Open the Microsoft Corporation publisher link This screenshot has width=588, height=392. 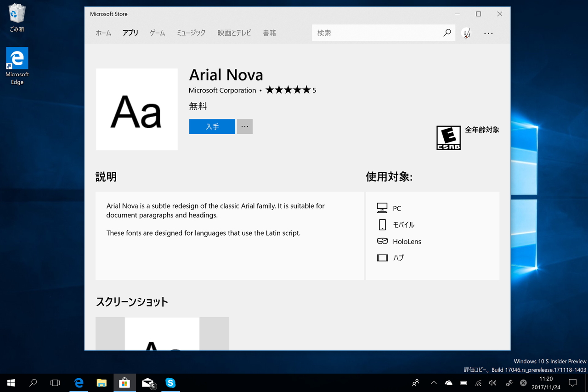click(x=222, y=90)
